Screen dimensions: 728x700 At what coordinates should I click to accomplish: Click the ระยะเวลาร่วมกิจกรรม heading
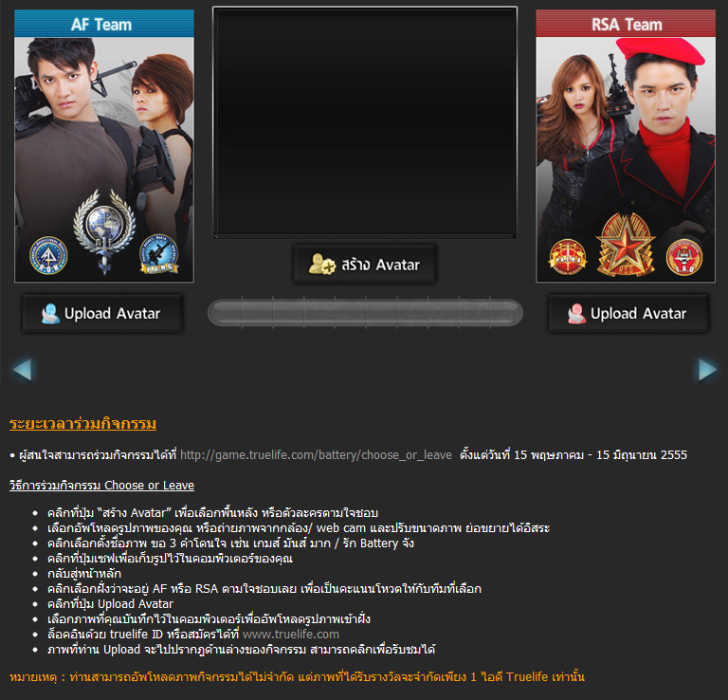point(82,424)
